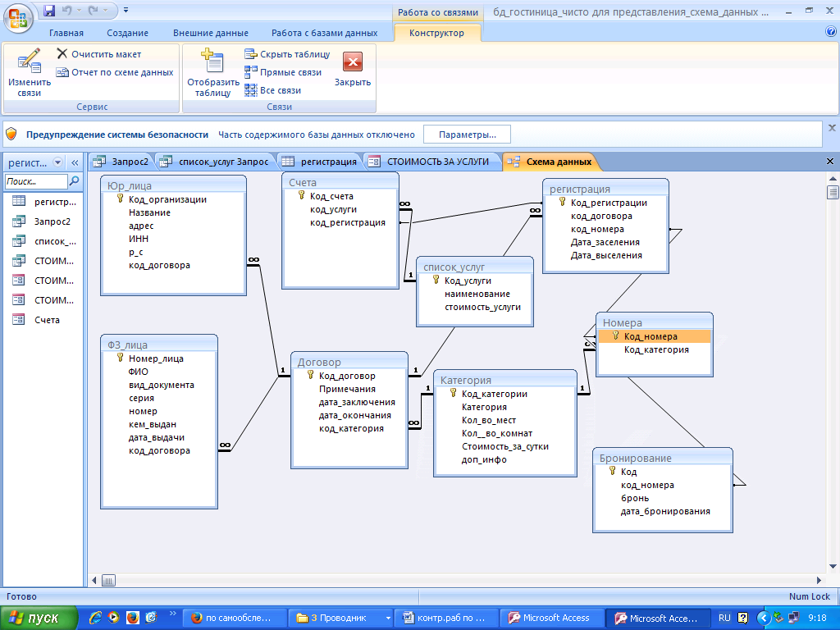Open Internet Explorer icon in quick launch

96,618
